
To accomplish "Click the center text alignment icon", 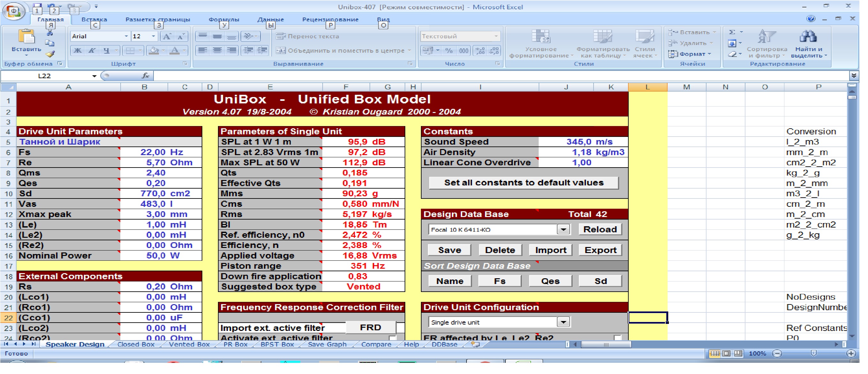I will [217, 51].
